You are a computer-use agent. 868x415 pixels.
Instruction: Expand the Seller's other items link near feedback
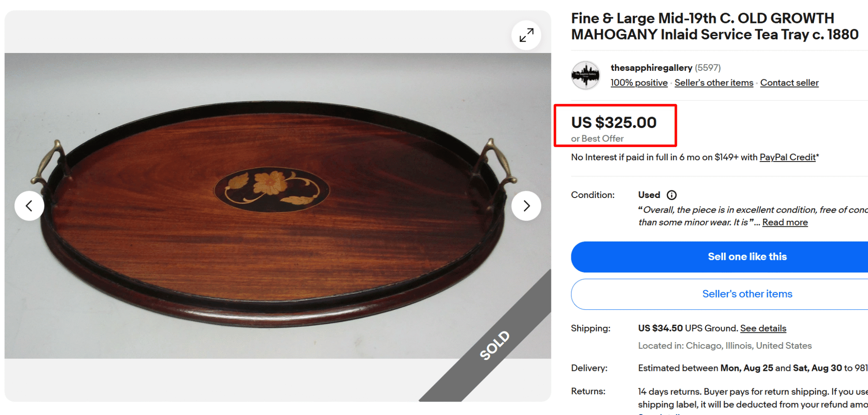click(x=714, y=83)
